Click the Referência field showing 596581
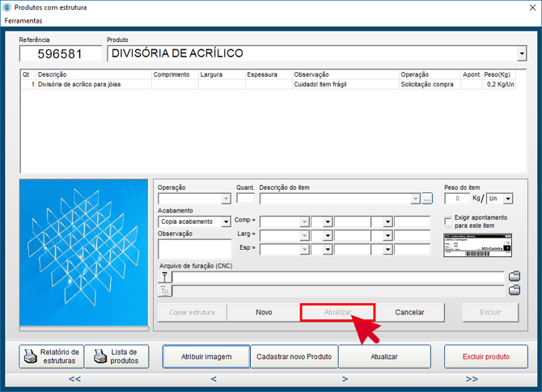 point(61,53)
